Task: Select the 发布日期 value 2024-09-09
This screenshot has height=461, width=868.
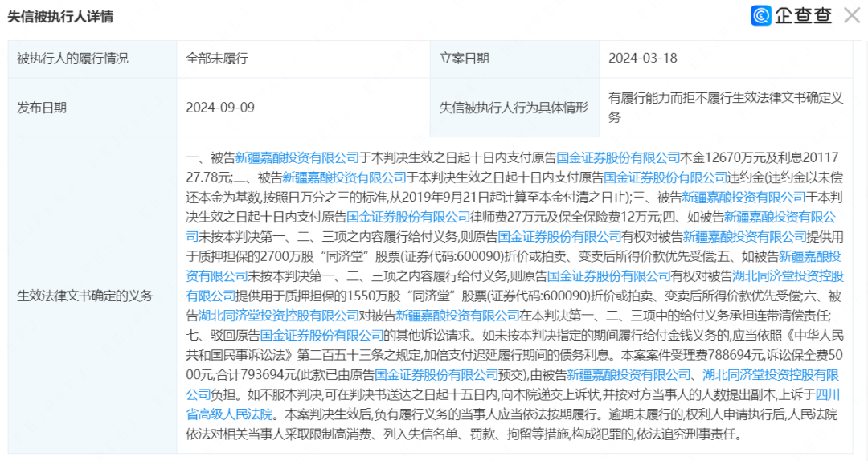Action: point(220,108)
